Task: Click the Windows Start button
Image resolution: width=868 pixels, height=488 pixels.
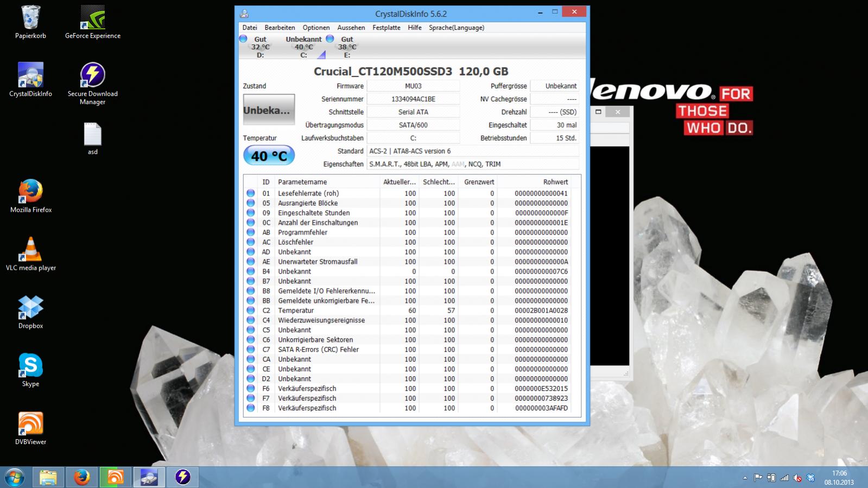Action: coord(15,477)
